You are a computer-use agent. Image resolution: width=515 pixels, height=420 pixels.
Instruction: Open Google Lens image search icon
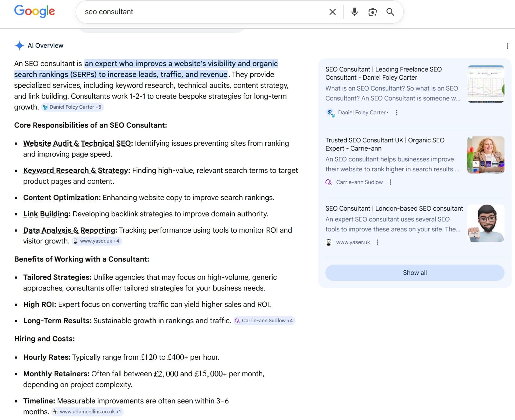pos(372,12)
